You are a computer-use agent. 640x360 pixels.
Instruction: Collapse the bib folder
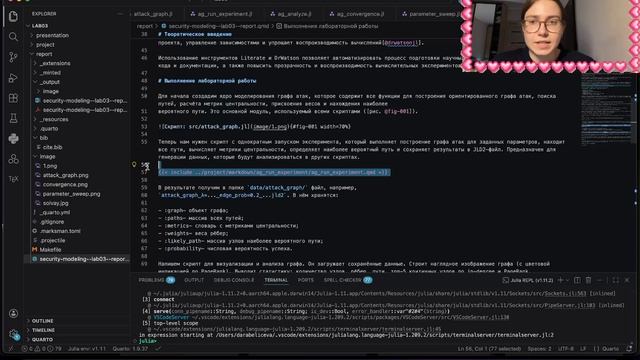(44, 138)
